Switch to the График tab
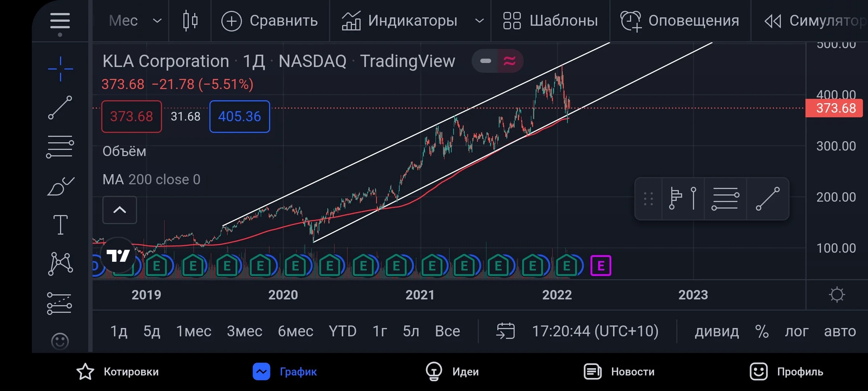The height and width of the screenshot is (391, 868). (x=285, y=371)
